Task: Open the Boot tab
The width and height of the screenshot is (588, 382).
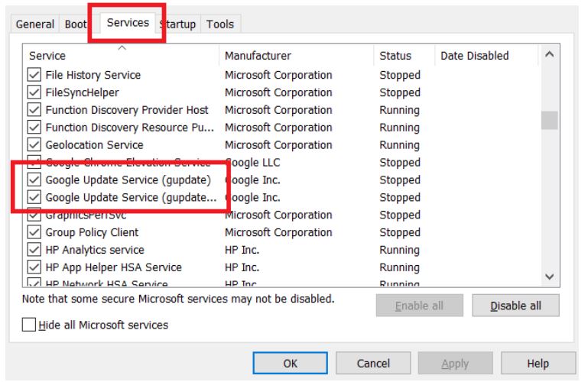Action: pos(75,24)
